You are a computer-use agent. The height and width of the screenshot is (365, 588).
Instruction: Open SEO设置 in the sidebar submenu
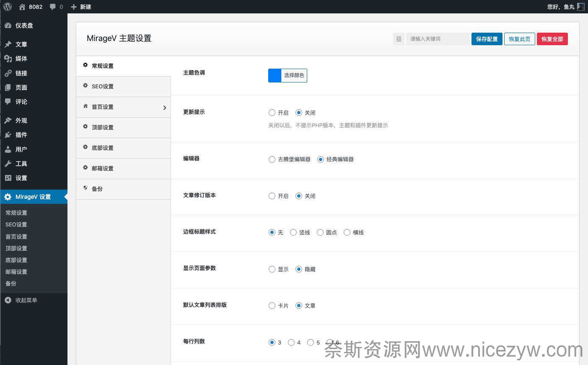(x=16, y=224)
